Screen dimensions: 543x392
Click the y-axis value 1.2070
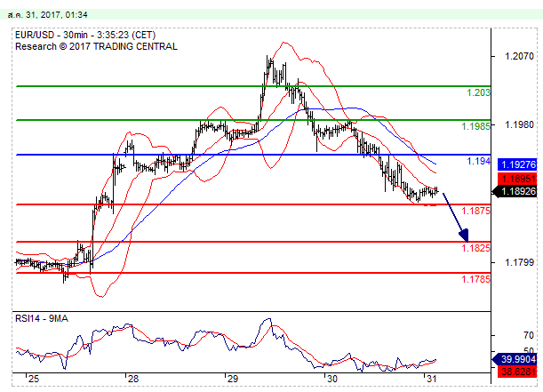(519, 56)
